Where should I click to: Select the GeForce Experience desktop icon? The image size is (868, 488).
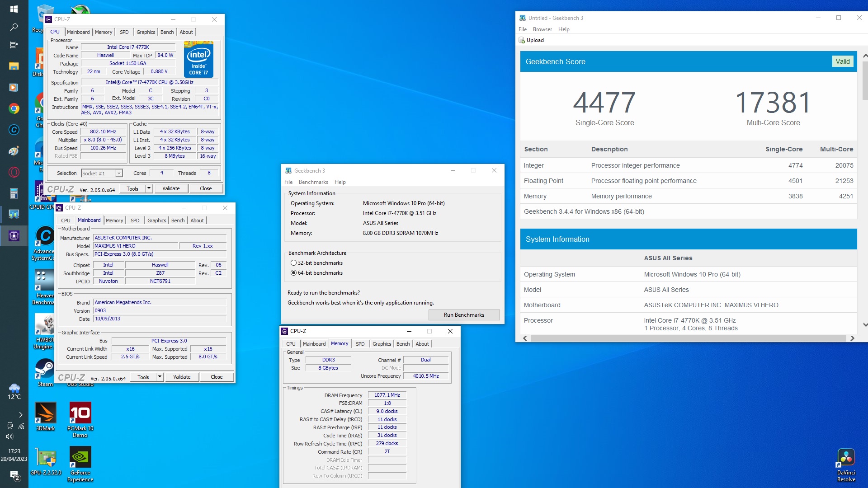point(80,464)
